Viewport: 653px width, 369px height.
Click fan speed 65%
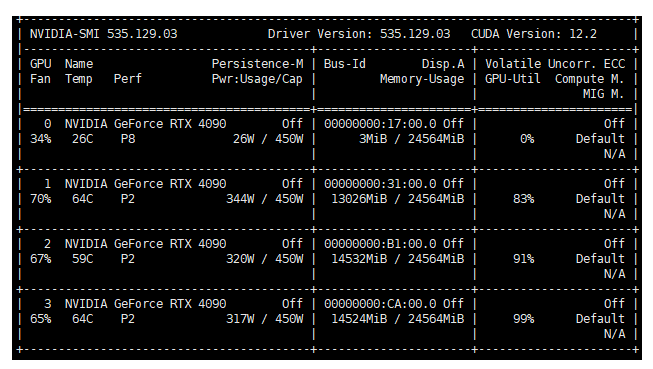pyautogui.click(x=40, y=319)
